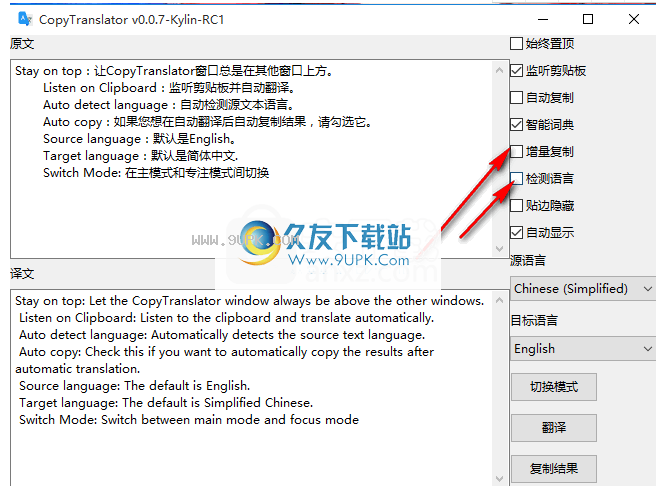
Task: Close the CopyTranslator window
Action: [x=634, y=19]
